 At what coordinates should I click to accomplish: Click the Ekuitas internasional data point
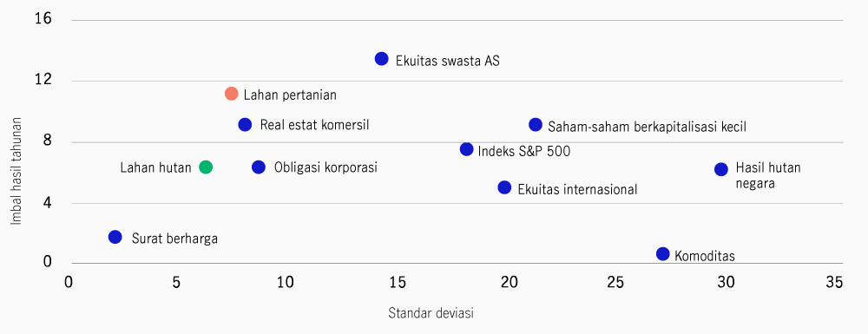[504, 187]
